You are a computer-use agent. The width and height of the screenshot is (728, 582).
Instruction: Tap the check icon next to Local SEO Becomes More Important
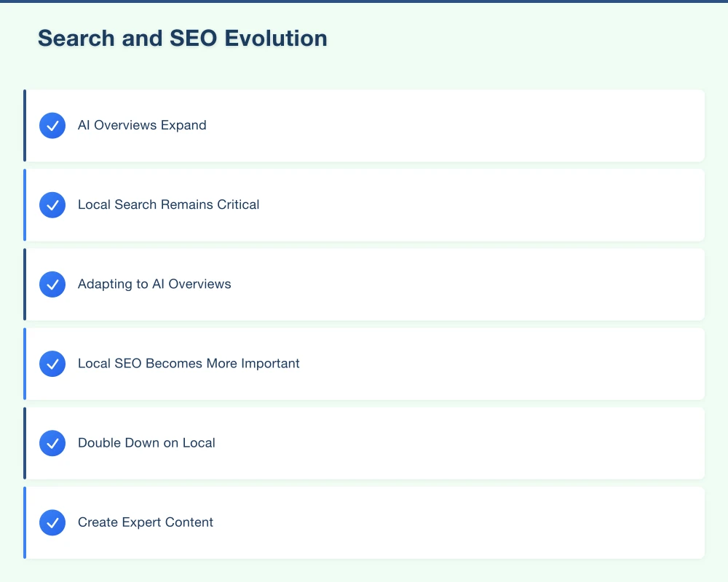52,363
